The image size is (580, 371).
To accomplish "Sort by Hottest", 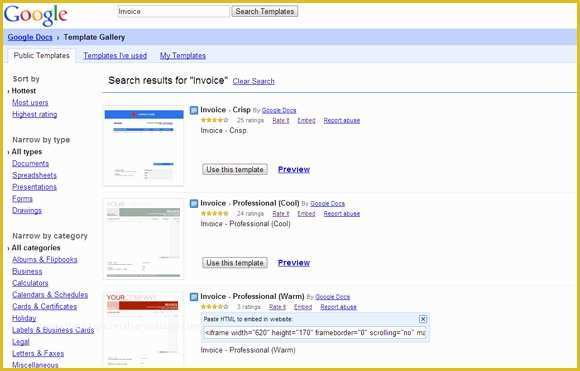I will pyautogui.click(x=24, y=91).
